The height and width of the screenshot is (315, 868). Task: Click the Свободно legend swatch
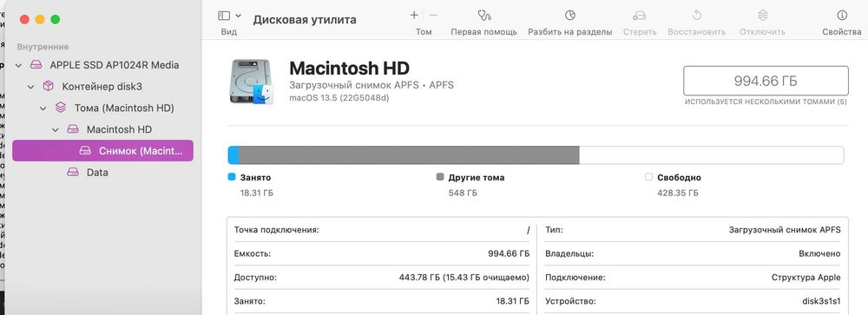tap(648, 177)
